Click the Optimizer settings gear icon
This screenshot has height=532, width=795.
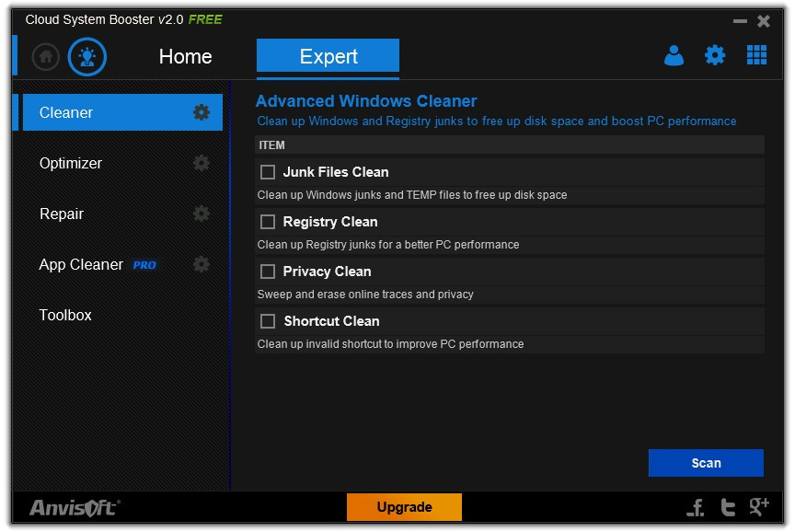202,163
